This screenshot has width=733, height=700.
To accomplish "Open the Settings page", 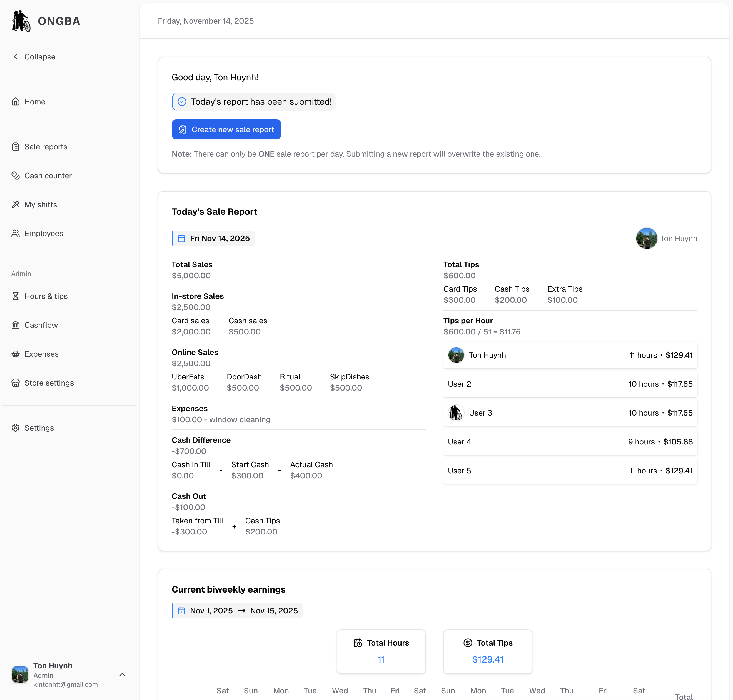I will click(x=39, y=427).
